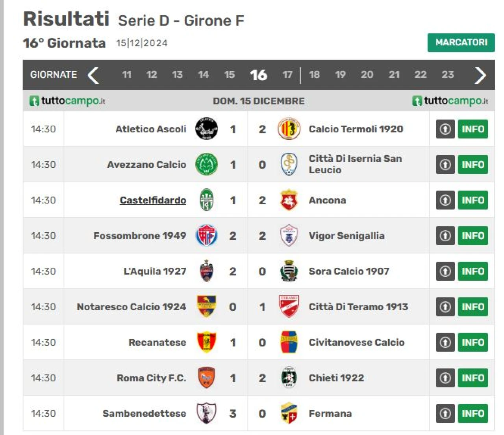504x435 pixels.
Task: Open INFO for Castelfidardo vs Ancona
Action: [473, 200]
